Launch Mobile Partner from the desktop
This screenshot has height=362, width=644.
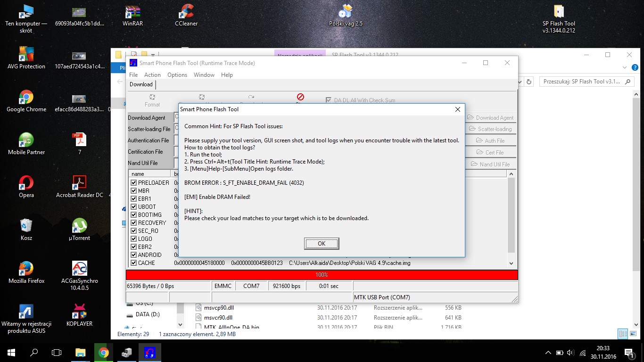(x=26, y=144)
